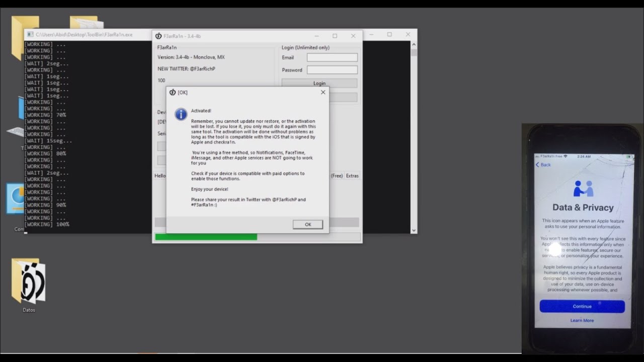Image resolution: width=644 pixels, height=362 pixels.
Task: Click the "[WAIT] 15seg..." console line
Action: 48,141
